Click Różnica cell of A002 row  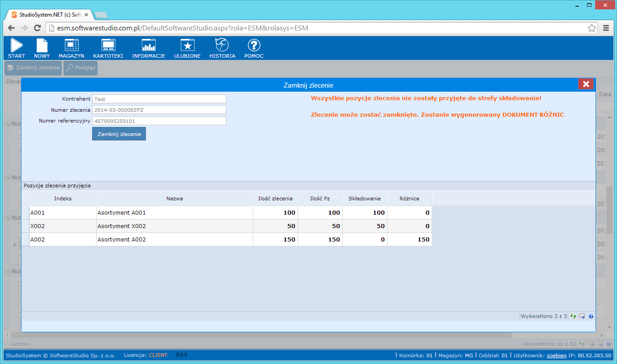click(410, 240)
